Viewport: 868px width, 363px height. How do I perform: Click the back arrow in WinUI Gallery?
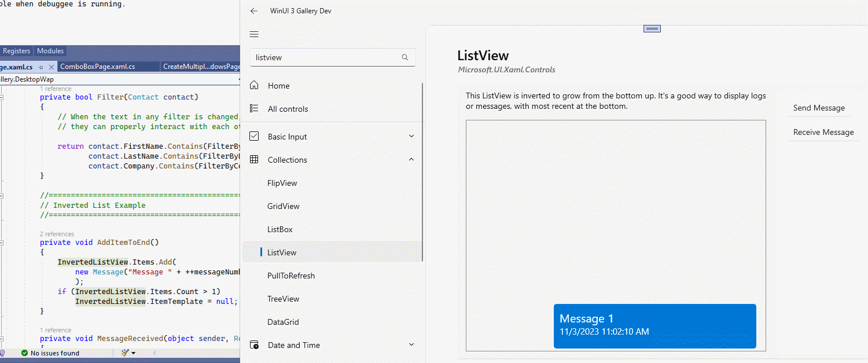(x=253, y=11)
